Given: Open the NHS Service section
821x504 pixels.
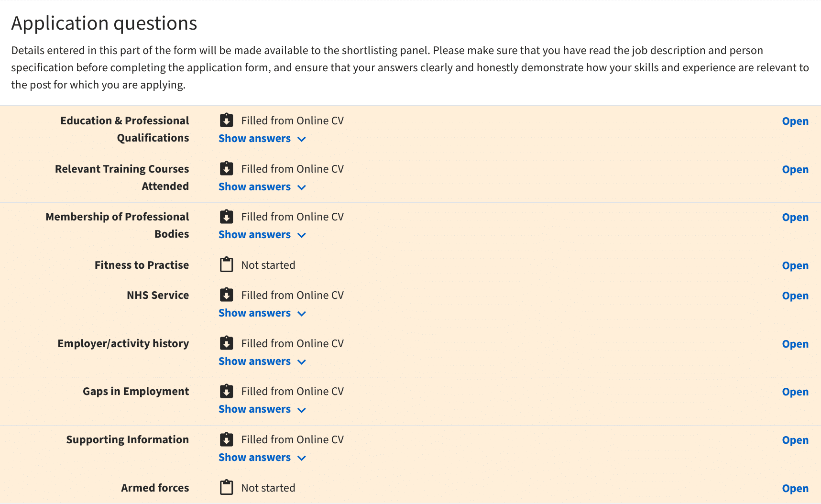Looking at the screenshot, I should click(795, 296).
